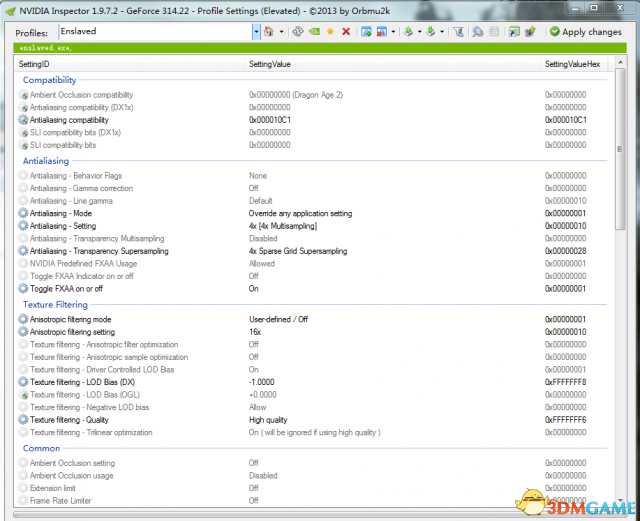Click gear icon beside Antialiasing - Setting

[23, 226]
